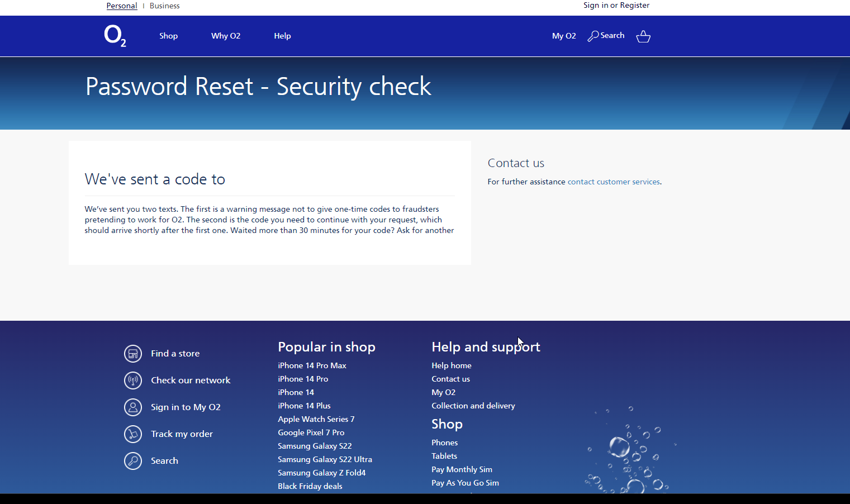The height and width of the screenshot is (504, 850).
Task: Click the Search magnifier in the header
Action: pyautogui.click(x=592, y=35)
